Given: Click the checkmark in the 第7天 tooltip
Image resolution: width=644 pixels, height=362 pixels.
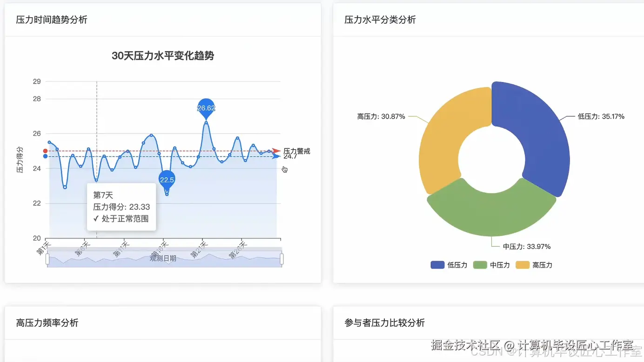Looking at the screenshot, I should tap(96, 218).
